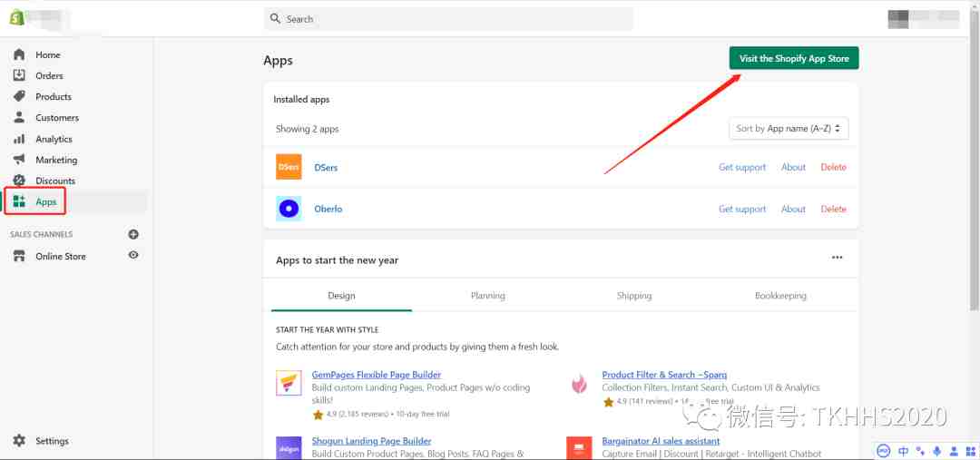Click the Bargainator red app icon
This screenshot has height=460, width=980.
(x=579, y=447)
